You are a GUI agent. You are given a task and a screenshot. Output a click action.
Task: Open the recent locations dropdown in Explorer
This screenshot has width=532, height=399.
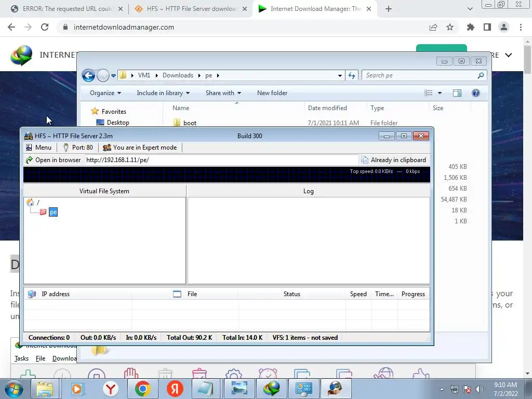point(113,76)
